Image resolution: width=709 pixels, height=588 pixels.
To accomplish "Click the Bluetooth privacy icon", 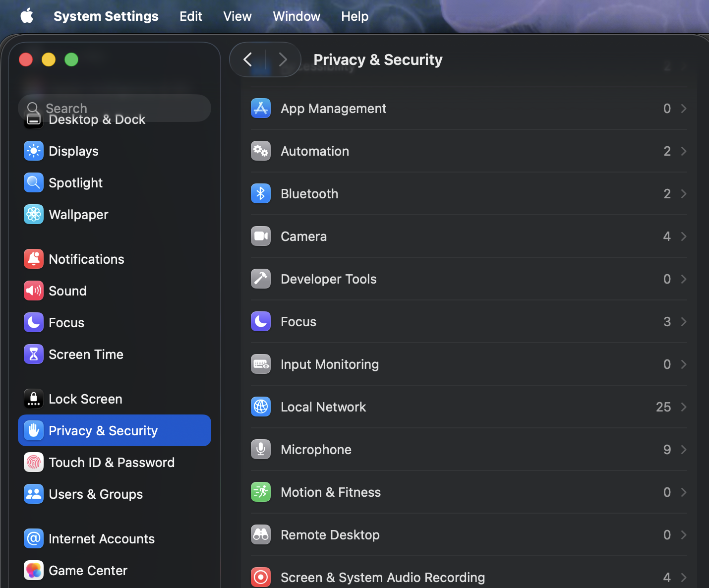I will pos(261,193).
